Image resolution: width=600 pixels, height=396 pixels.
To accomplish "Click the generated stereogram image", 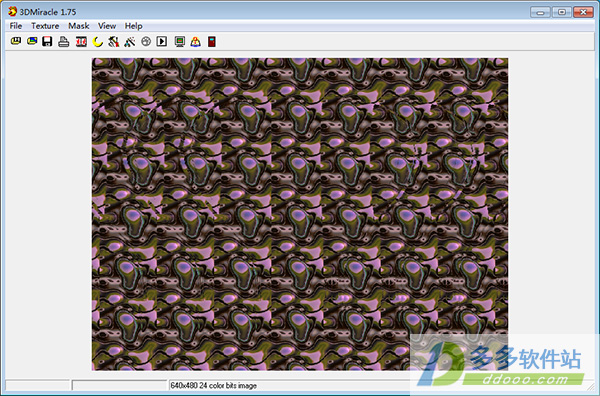I will pos(300,214).
